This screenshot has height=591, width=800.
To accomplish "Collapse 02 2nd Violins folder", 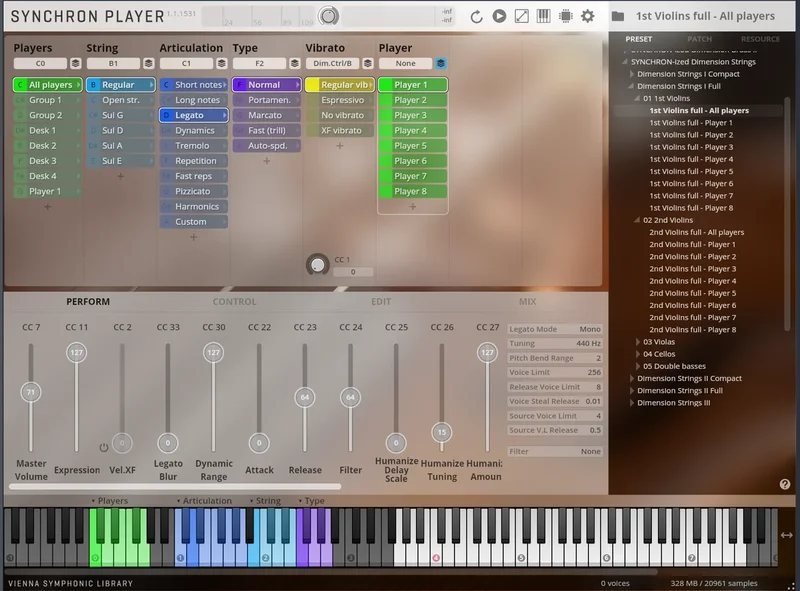I will pyautogui.click(x=637, y=220).
